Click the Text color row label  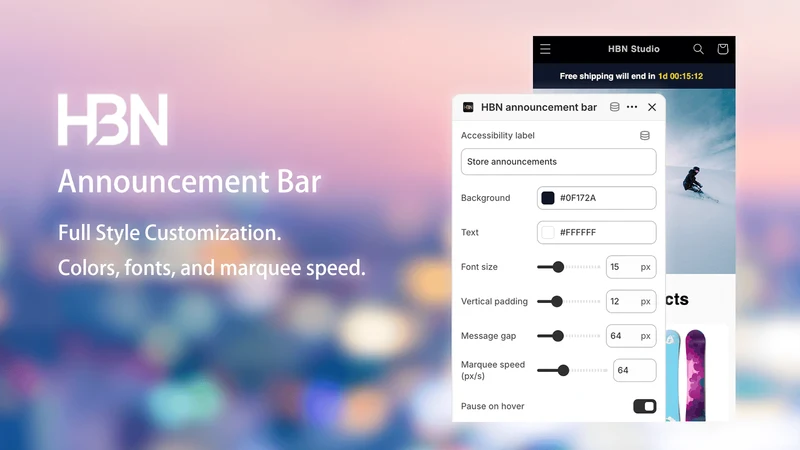coord(469,233)
